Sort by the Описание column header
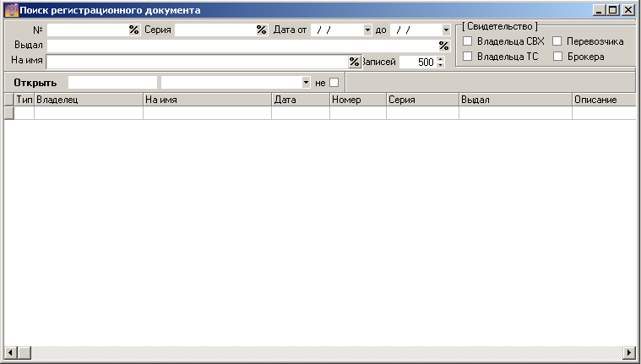Image resolution: width=641 pixels, height=364 pixels. [x=604, y=100]
